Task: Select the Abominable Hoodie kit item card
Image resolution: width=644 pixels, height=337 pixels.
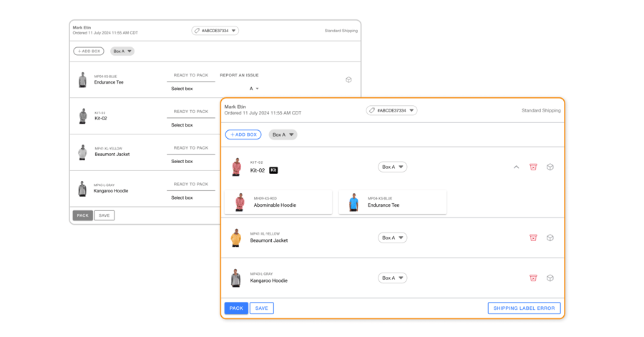Action: pyautogui.click(x=278, y=202)
